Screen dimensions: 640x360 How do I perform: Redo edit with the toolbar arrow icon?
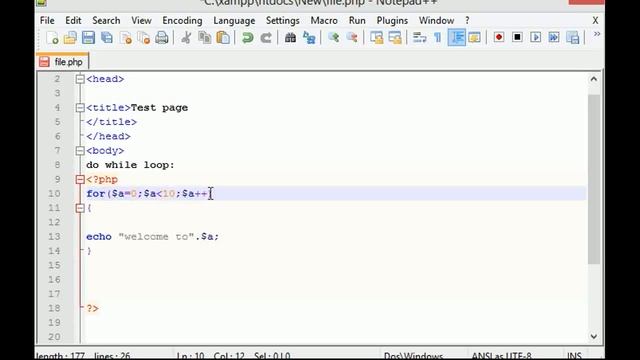(266, 38)
